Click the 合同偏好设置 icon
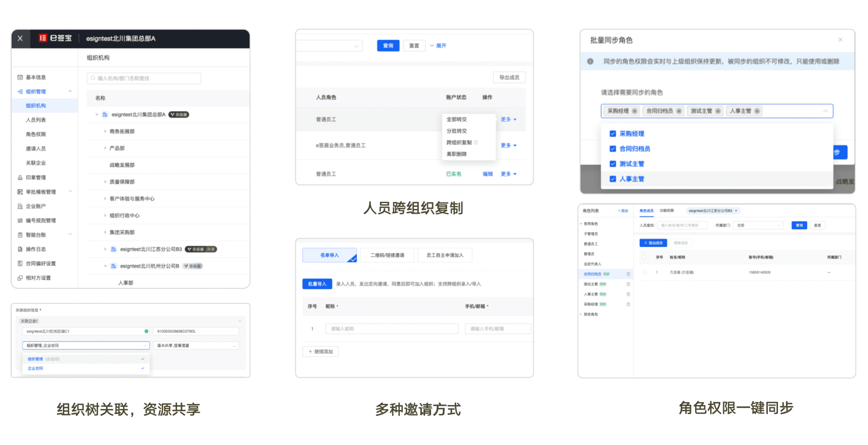The height and width of the screenshot is (445, 868). click(x=20, y=263)
